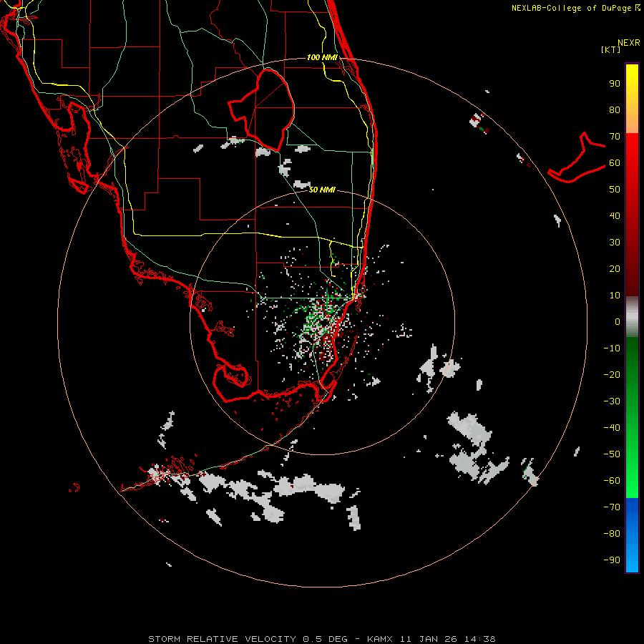This screenshot has width=644, height=644.
Task: Click the 70 value on velocity scale
Action: point(615,137)
